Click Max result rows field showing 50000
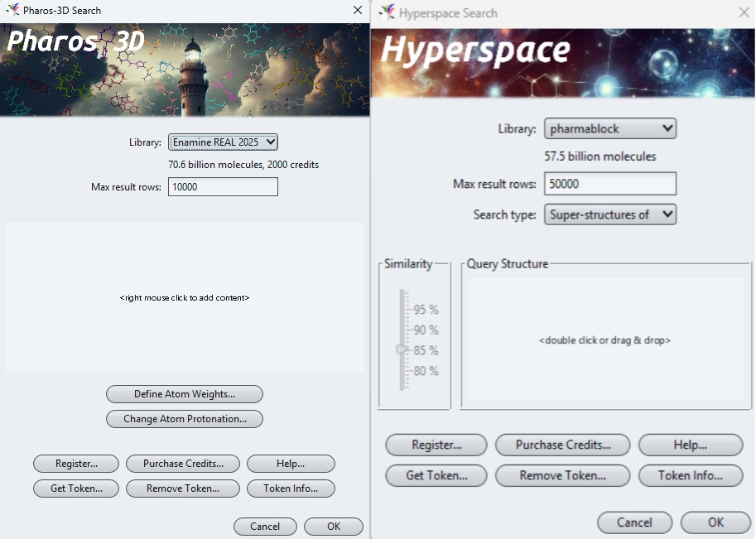Screen dimensions: 756x539 coord(610,184)
